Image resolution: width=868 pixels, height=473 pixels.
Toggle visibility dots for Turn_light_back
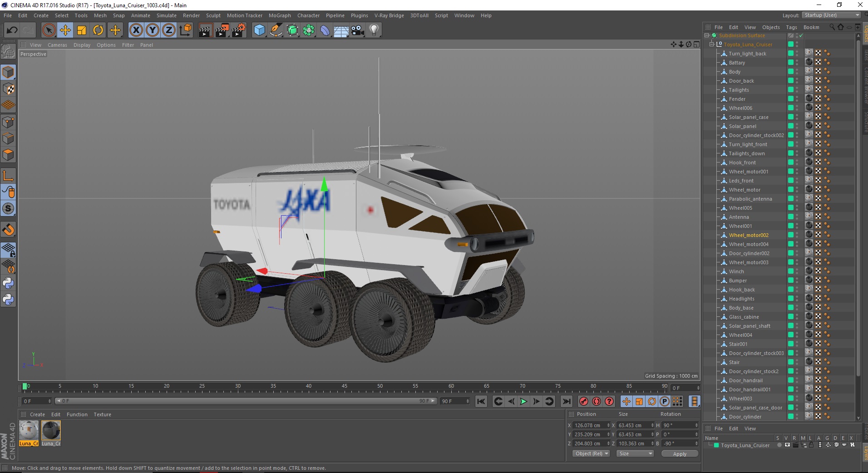coord(797,54)
